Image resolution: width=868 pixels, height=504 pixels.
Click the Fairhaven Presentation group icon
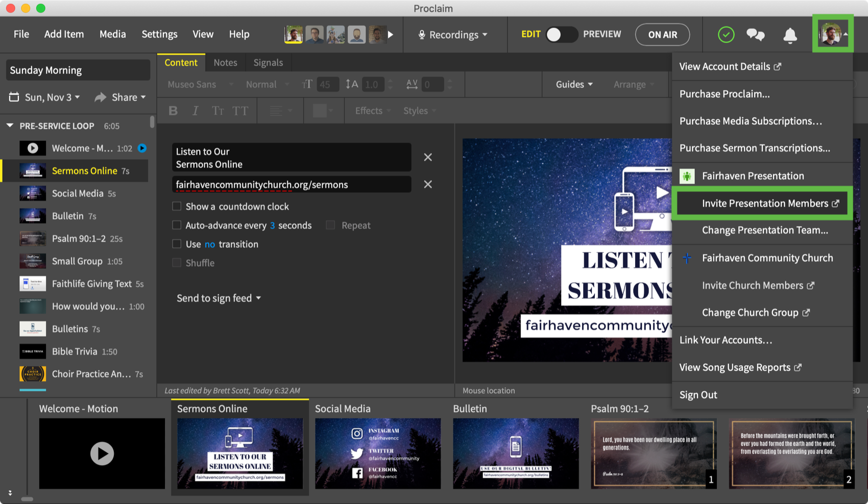[687, 176]
